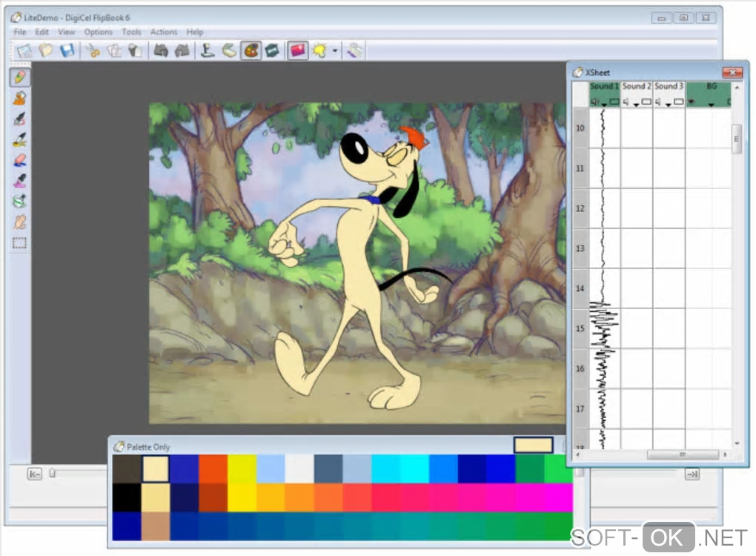Jump to last frame button
756x556 pixels.
[x=692, y=474]
